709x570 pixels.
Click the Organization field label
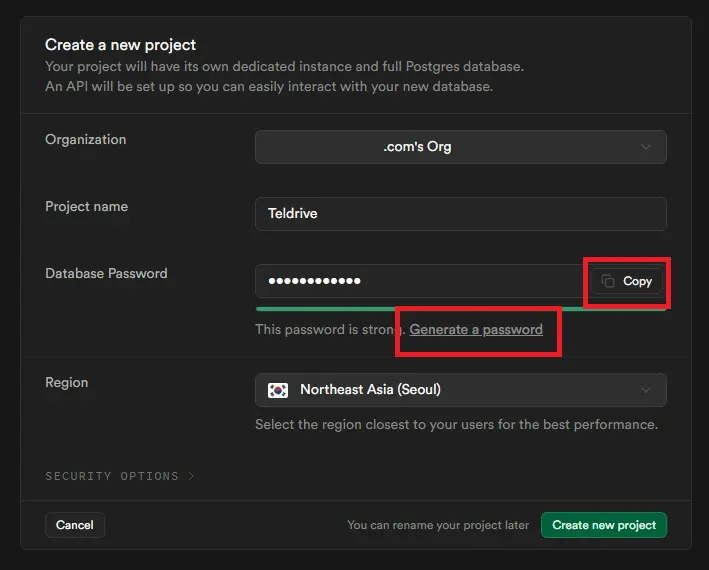click(86, 140)
